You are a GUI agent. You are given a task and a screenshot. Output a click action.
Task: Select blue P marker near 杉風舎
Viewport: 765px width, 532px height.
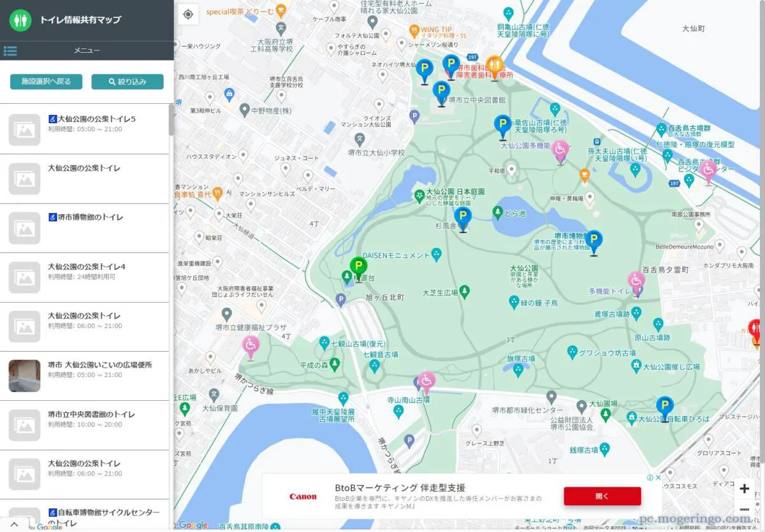463,219
